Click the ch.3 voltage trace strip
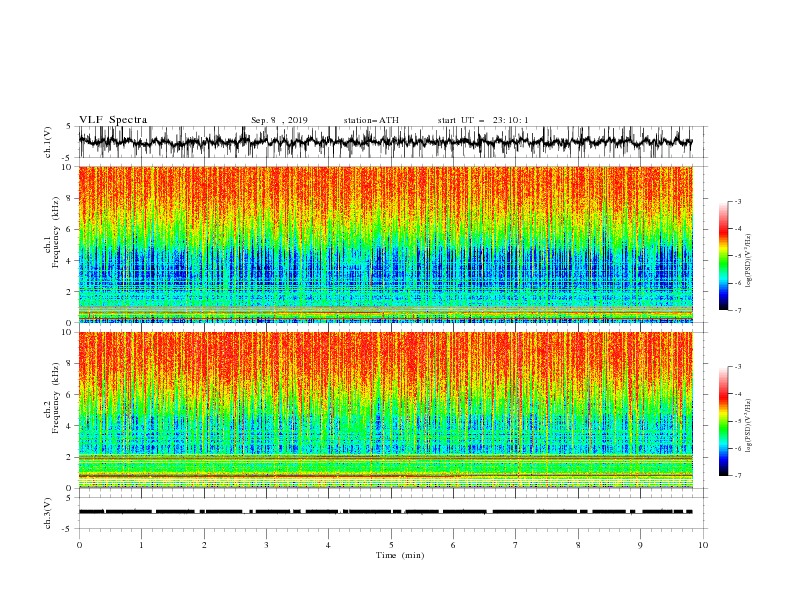Screen dimensions: 792x612 (385, 512)
